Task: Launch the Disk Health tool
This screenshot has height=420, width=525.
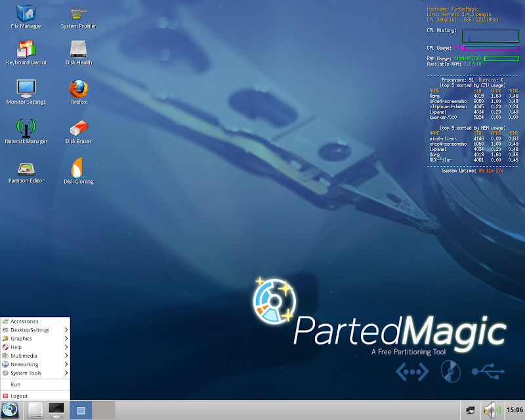Action: pos(79,53)
